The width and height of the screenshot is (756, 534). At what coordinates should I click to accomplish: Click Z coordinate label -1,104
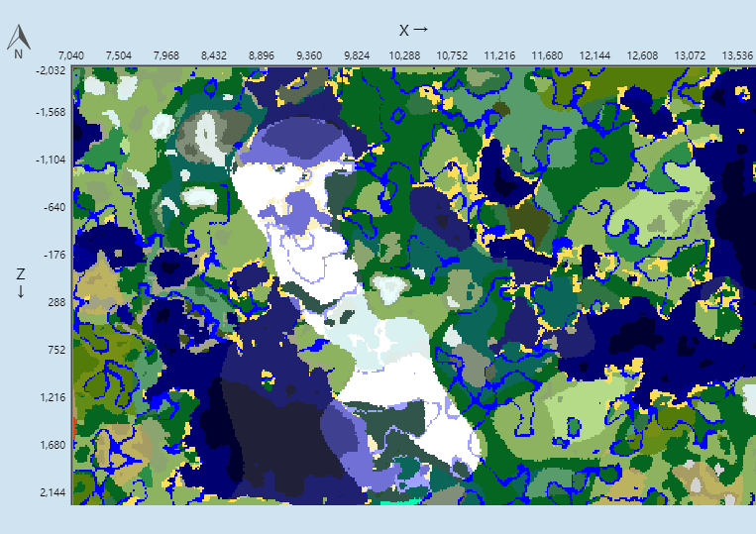pos(51,160)
